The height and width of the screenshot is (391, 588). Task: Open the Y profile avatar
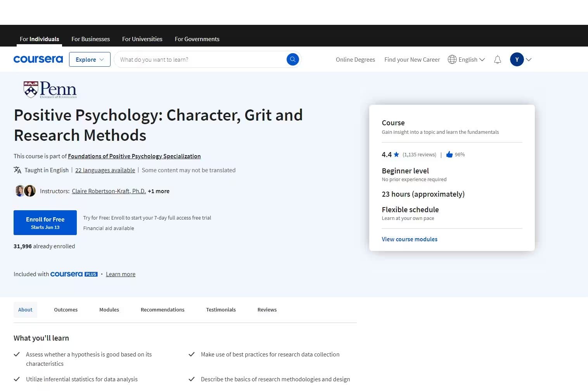pyautogui.click(x=517, y=59)
